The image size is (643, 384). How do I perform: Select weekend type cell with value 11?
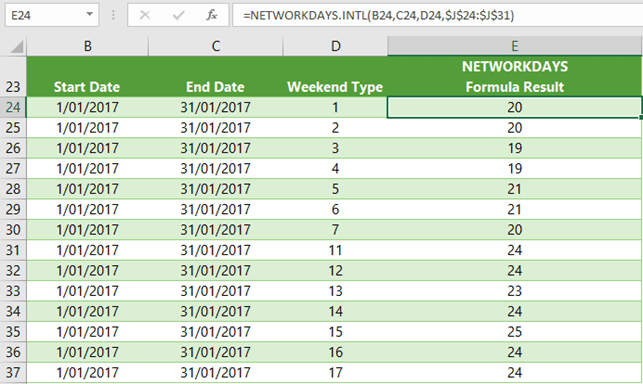pos(335,250)
